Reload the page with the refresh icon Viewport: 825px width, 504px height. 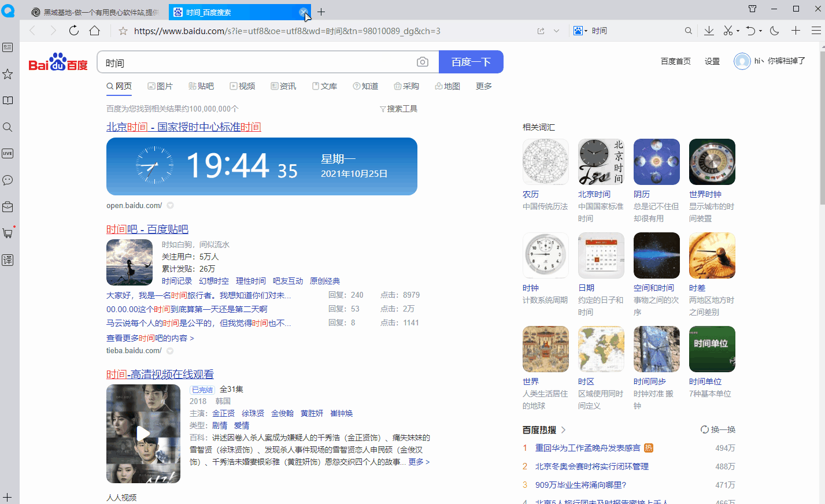pyautogui.click(x=74, y=31)
